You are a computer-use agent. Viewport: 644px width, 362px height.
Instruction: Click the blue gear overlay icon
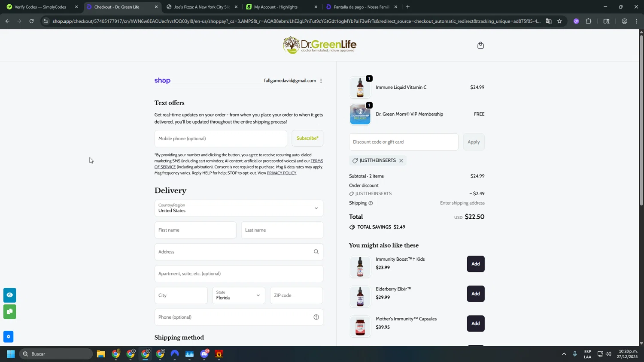(8, 337)
